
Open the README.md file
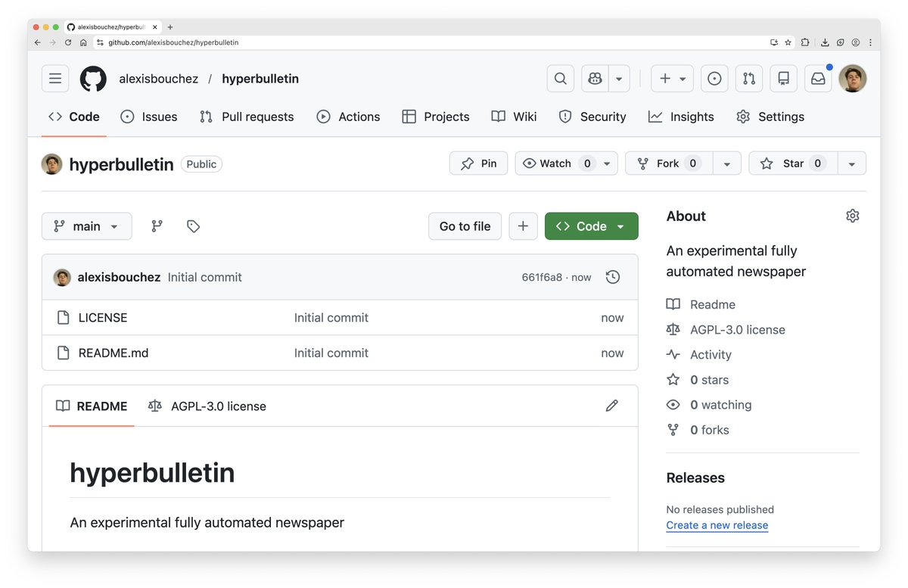pyautogui.click(x=113, y=353)
